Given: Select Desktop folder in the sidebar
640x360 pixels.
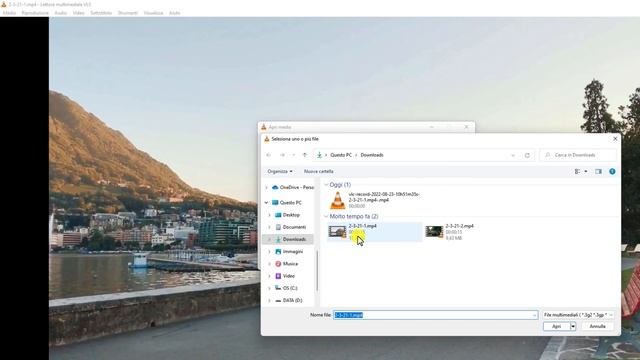Looking at the screenshot, I should pos(287,215).
